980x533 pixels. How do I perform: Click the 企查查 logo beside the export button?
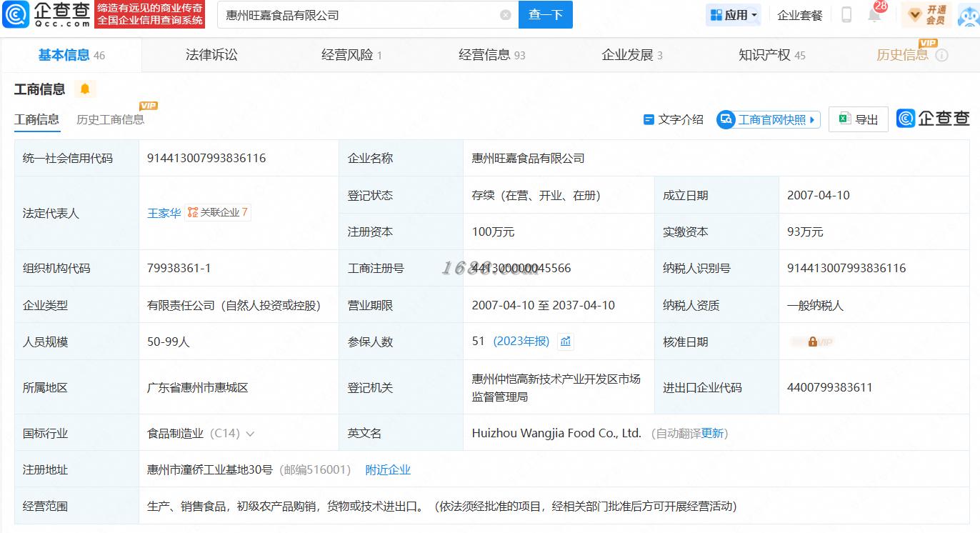point(934,119)
